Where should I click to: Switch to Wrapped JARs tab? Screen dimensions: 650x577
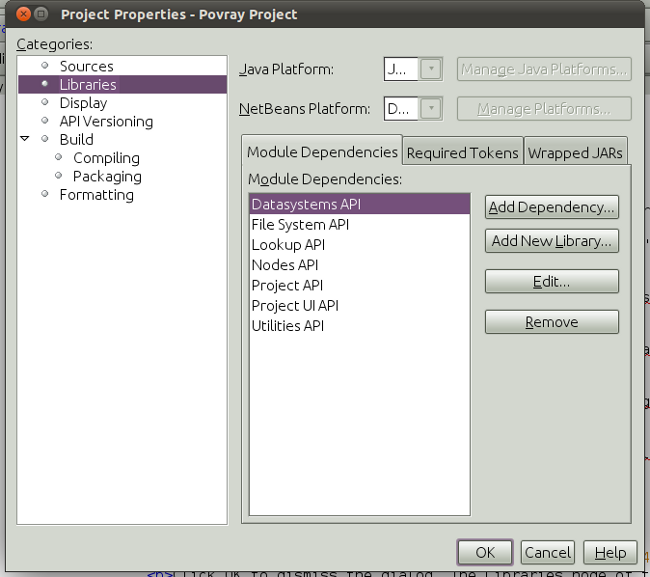click(576, 152)
